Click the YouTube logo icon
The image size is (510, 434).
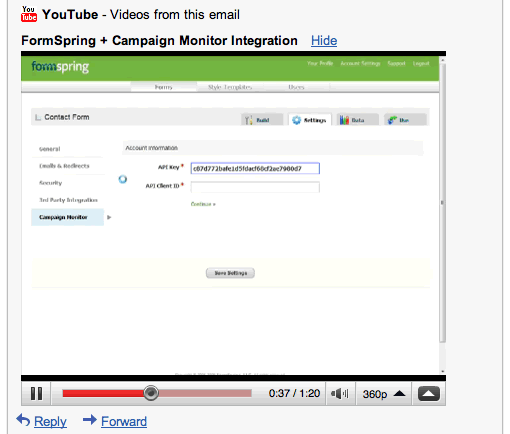point(29,14)
